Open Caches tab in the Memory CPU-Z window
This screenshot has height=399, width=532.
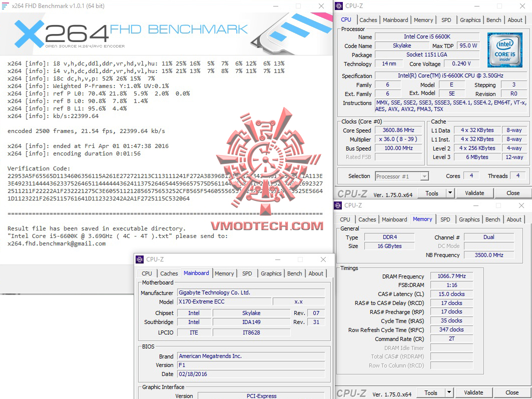point(367,219)
